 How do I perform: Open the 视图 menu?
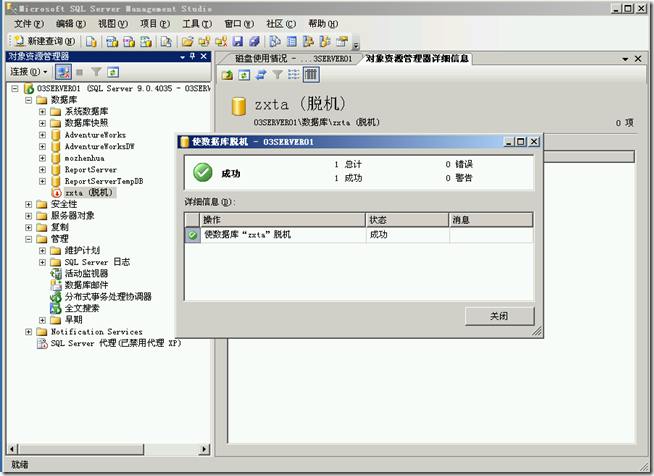(x=113, y=24)
